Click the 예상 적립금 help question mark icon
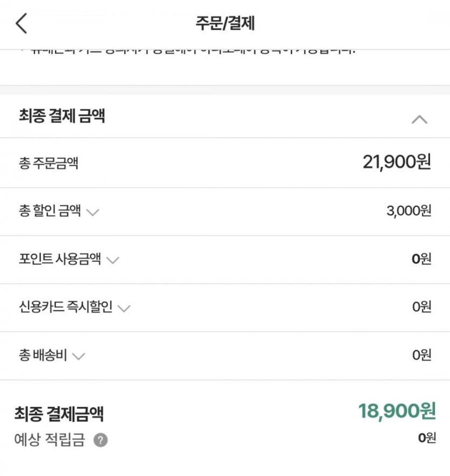Image resolution: width=450 pixels, height=476 pixels. coord(100,440)
